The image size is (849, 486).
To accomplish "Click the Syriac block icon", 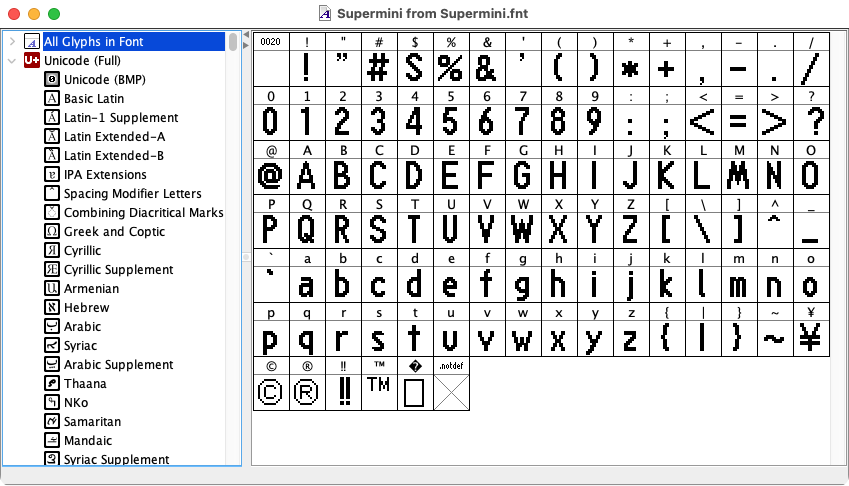I will pos(52,345).
